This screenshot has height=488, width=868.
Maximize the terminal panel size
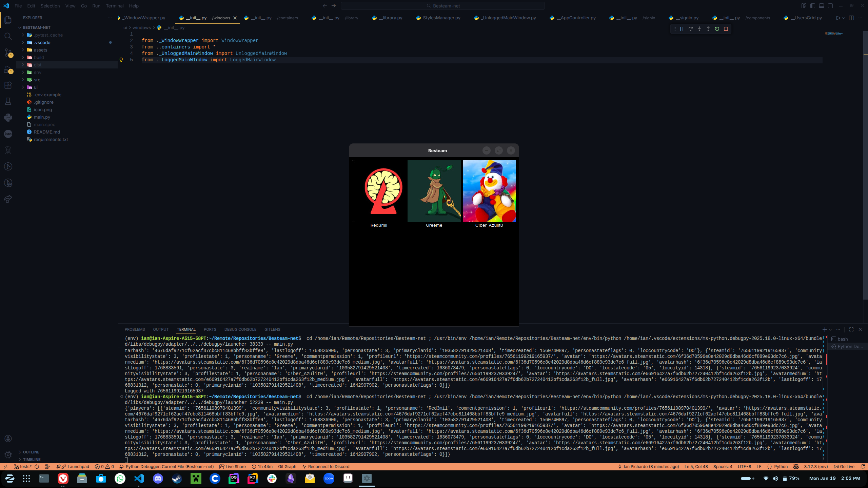tap(851, 329)
